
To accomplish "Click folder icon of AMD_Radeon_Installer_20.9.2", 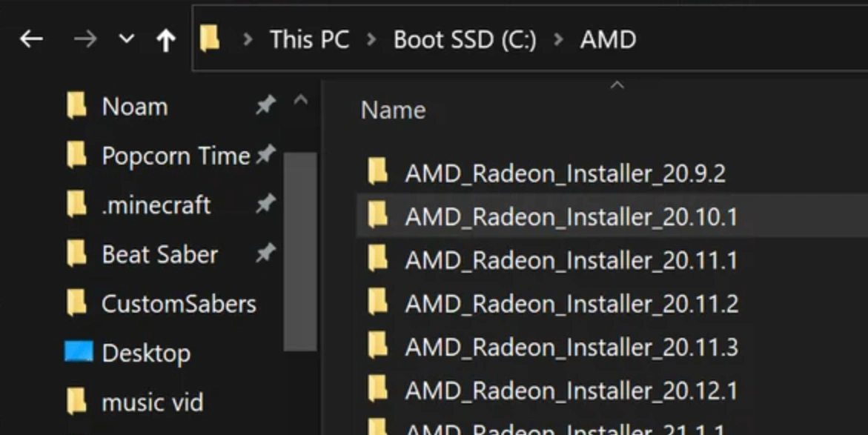I will tap(377, 171).
